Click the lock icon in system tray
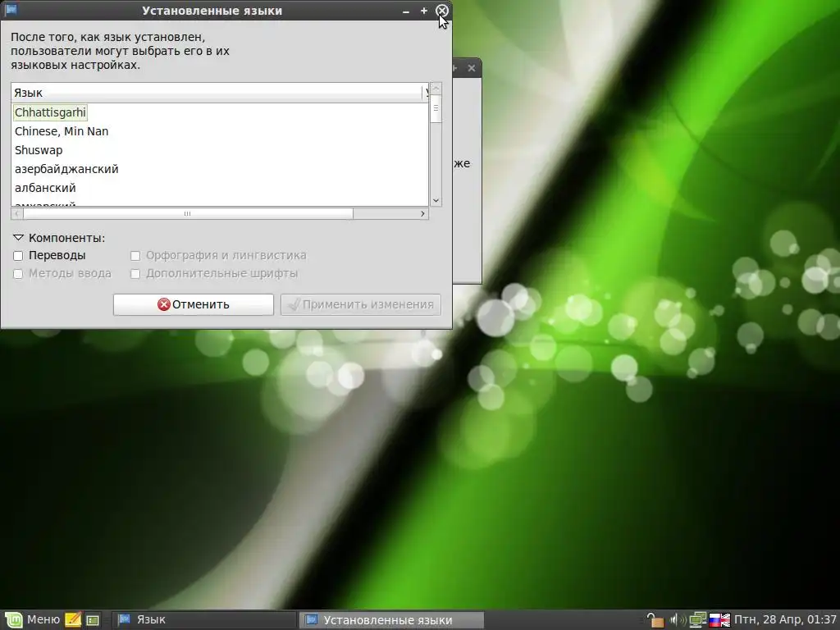 [655, 620]
